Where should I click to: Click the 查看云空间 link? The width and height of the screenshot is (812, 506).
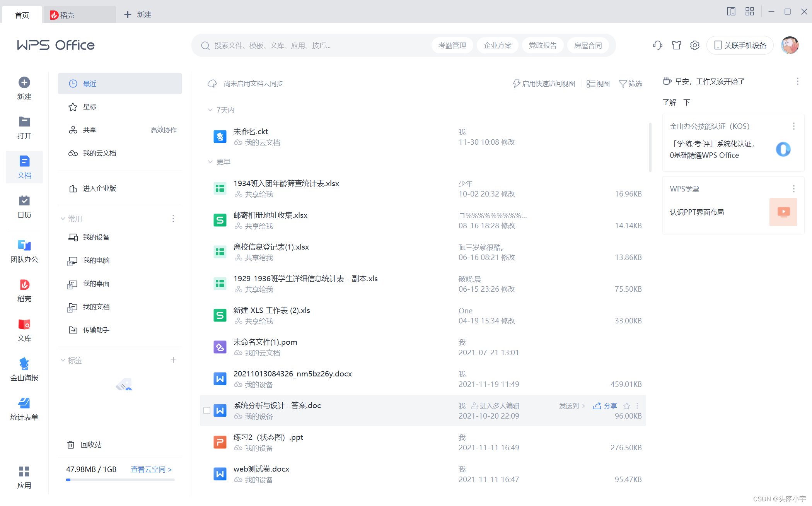(x=151, y=469)
